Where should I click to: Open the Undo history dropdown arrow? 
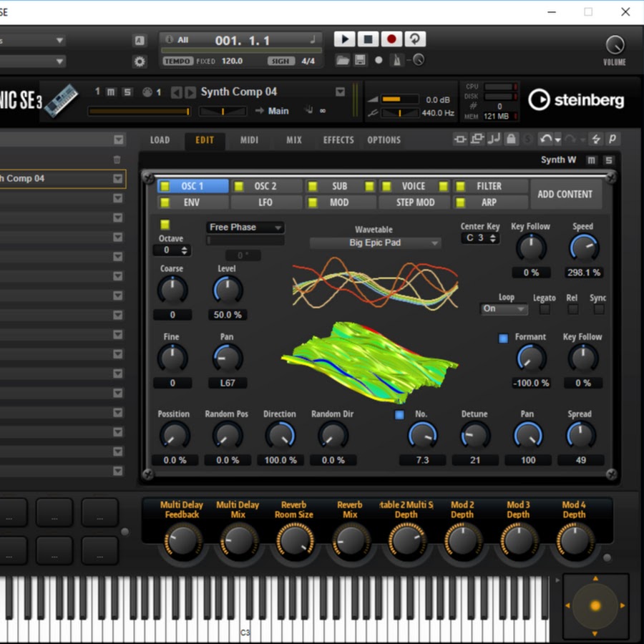[x=557, y=140]
